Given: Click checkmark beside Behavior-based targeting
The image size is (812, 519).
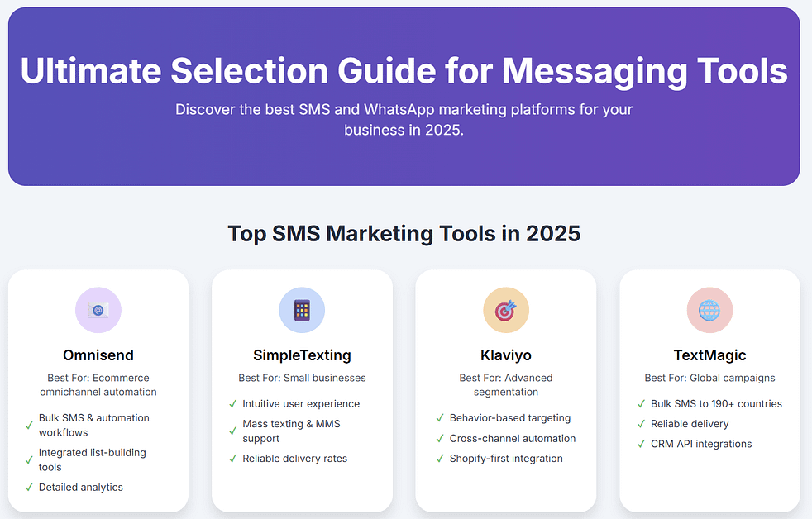Looking at the screenshot, I should [440, 418].
